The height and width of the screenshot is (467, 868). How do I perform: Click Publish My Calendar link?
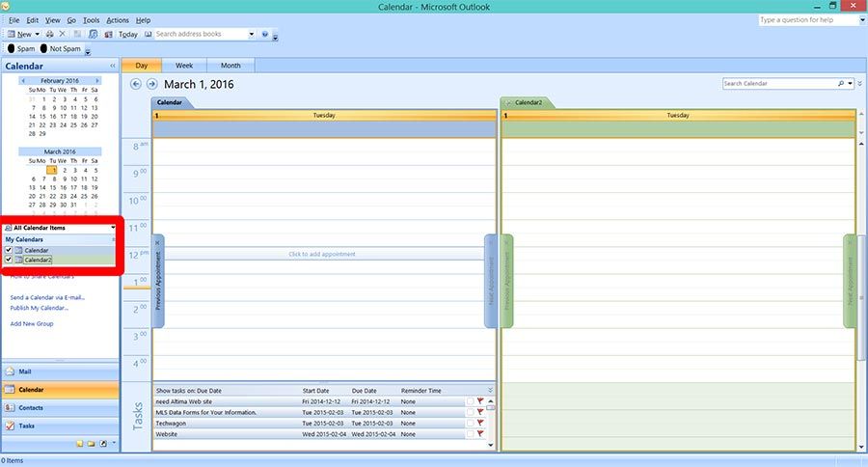40,308
